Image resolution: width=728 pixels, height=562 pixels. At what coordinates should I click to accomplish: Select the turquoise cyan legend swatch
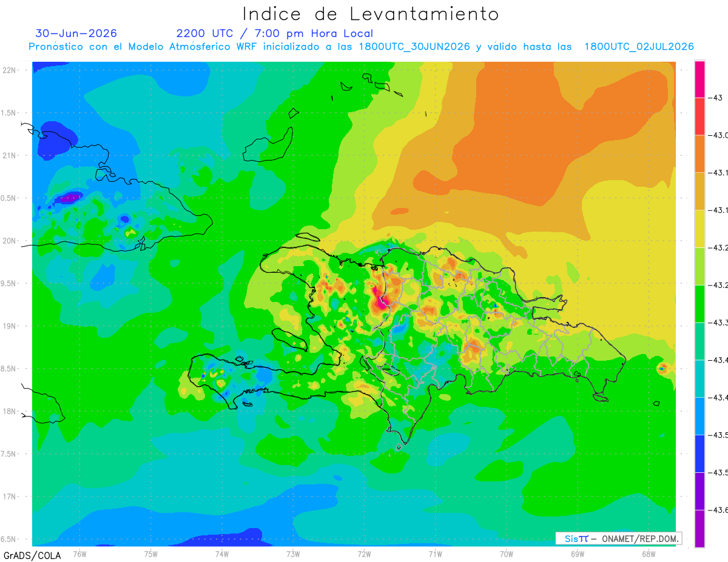click(699, 378)
